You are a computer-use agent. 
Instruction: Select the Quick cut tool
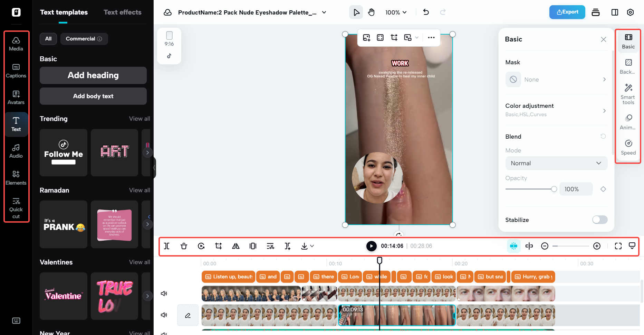[16, 207]
